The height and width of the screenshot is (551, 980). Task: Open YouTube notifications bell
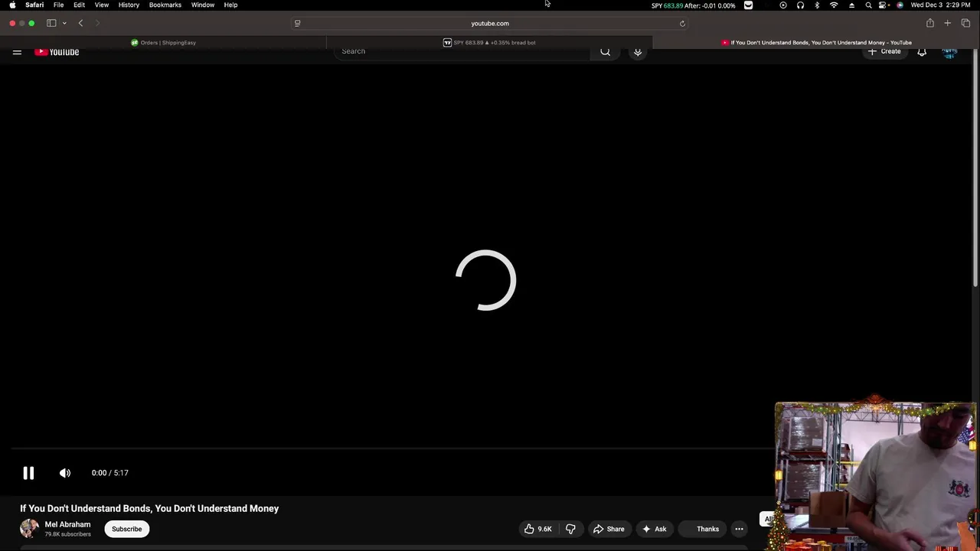click(x=922, y=51)
